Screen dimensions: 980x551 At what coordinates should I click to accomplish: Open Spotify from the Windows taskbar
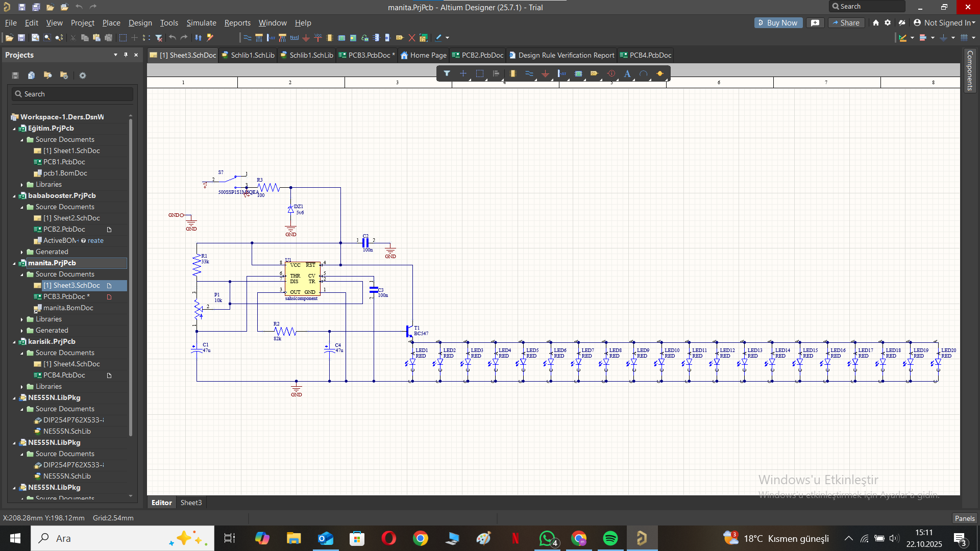pyautogui.click(x=610, y=538)
